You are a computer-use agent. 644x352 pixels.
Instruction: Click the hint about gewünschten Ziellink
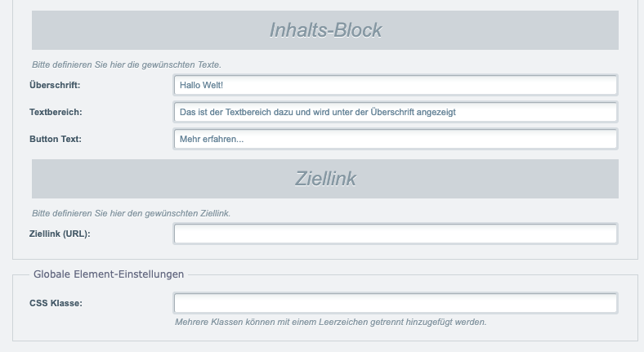click(131, 213)
